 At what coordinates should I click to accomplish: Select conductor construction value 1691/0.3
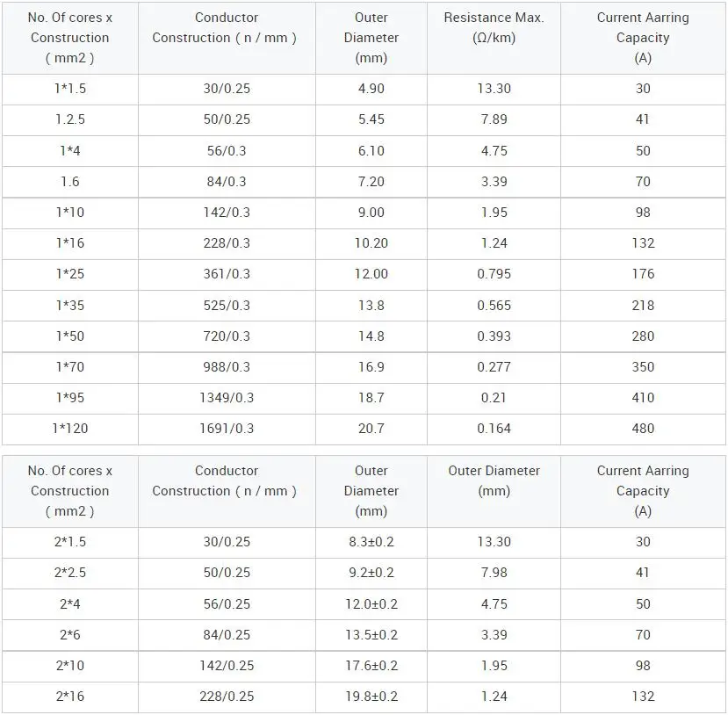point(227,429)
